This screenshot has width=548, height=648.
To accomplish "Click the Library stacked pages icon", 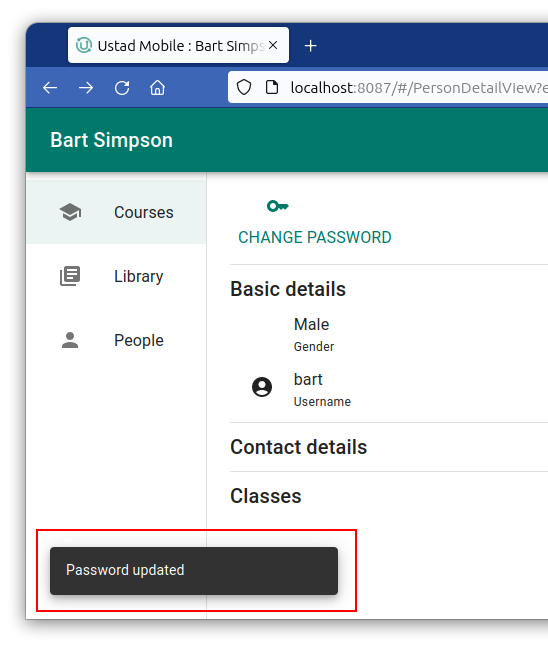I will pyautogui.click(x=70, y=276).
